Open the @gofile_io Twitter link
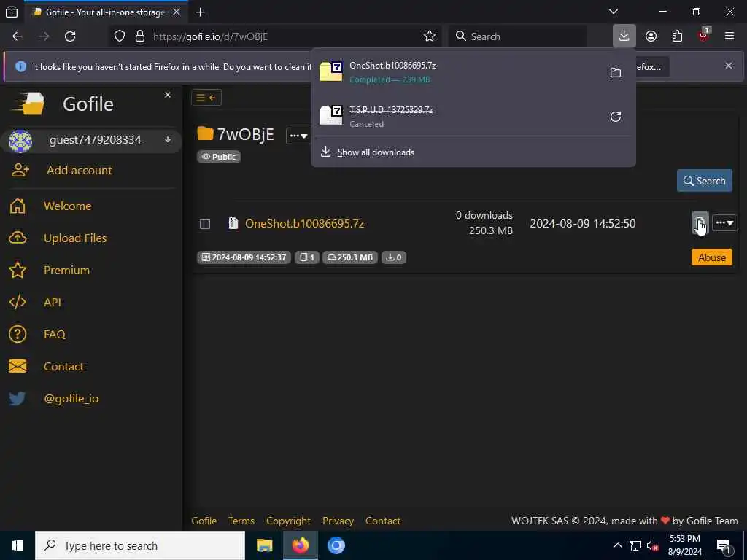 click(x=71, y=399)
